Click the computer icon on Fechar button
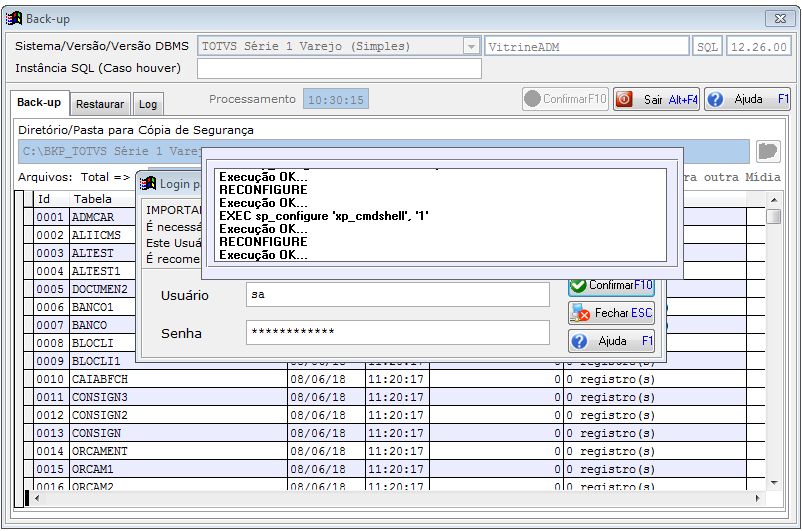 click(x=581, y=313)
